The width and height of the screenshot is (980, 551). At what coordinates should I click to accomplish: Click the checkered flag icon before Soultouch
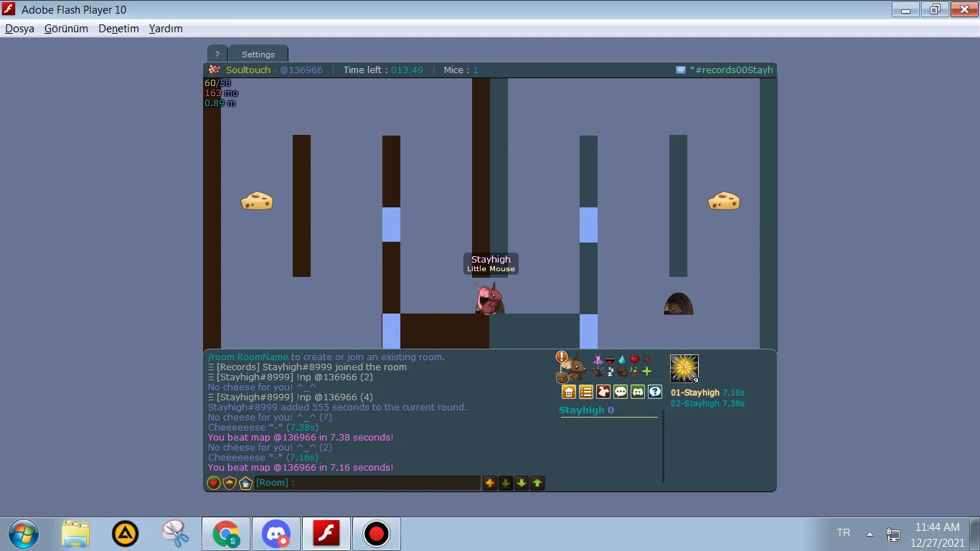pyautogui.click(x=214, y=70)
